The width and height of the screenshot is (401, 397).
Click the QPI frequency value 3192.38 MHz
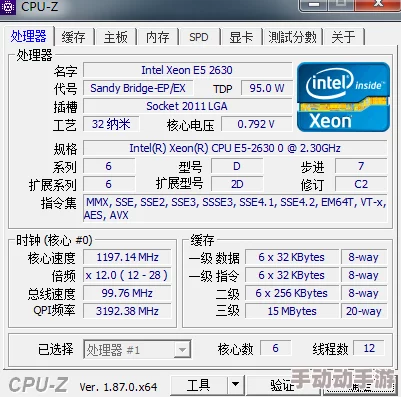pos(127,311)
